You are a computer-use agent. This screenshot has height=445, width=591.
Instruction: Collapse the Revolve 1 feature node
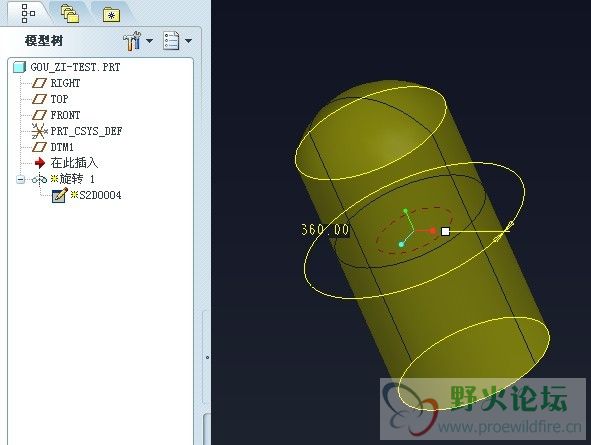(20, 179)
